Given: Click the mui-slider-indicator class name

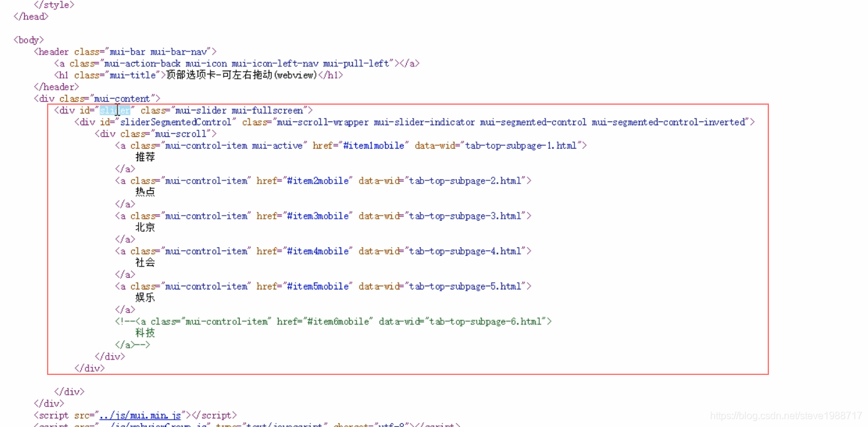Looking at the screenshot, I should 424,122.
